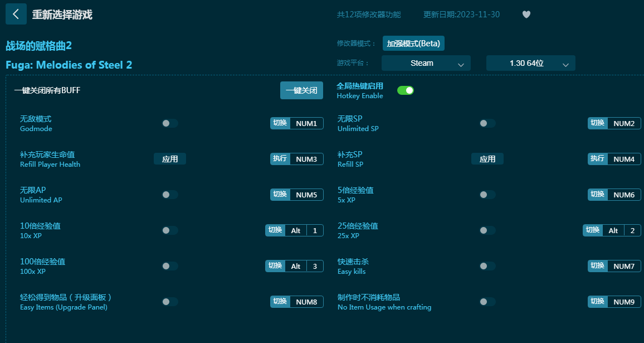Click the 执行 label beside NUM3

(x=280, y=159)
